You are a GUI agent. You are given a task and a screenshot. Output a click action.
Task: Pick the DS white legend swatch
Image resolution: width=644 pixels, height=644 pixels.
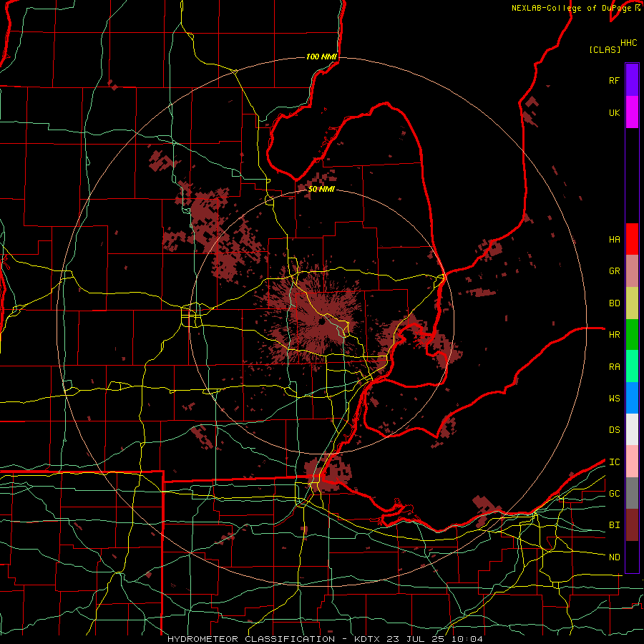click(632, 429)
